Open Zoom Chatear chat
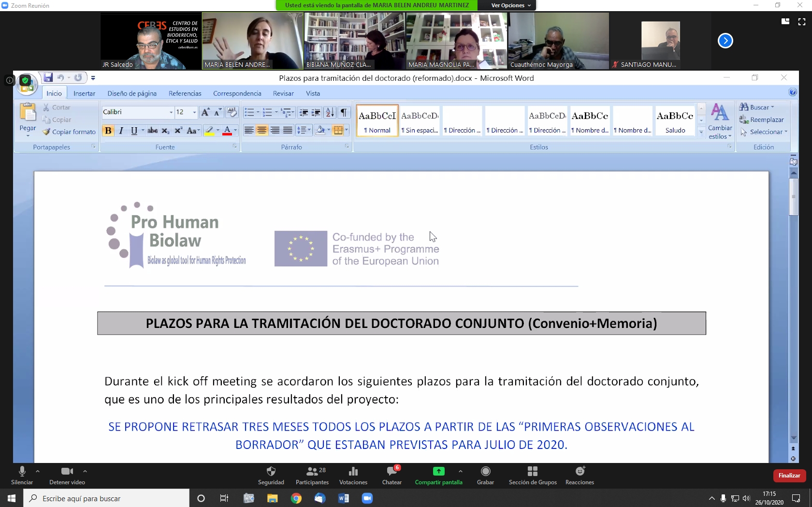This screenshot has width=812, height=507. (x=392, y=476)
